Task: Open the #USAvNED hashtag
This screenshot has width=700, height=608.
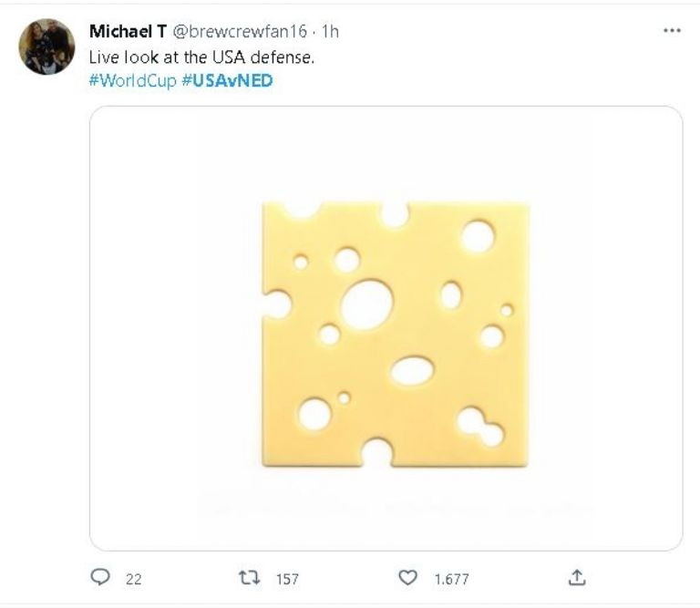Action: tap(228, 80)
